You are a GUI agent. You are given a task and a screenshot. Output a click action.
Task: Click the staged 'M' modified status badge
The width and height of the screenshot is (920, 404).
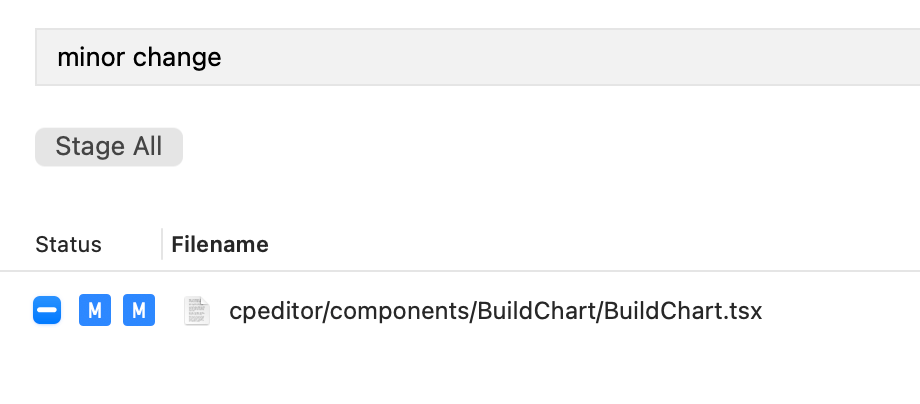coord(94,311)
